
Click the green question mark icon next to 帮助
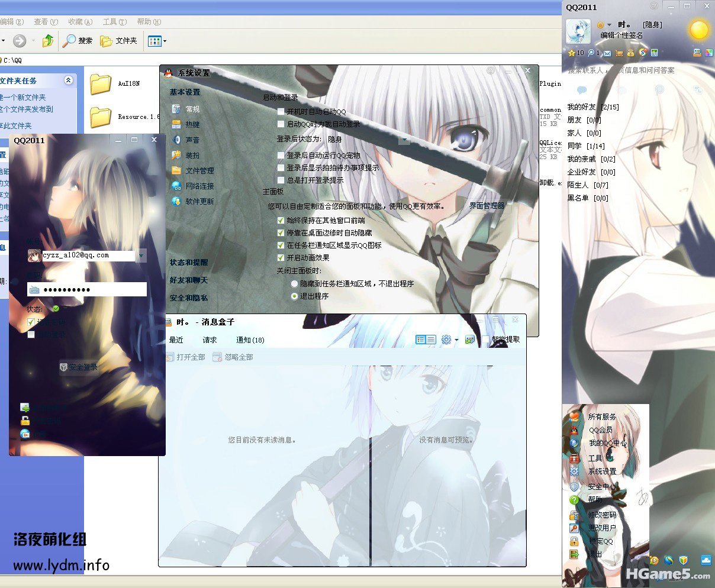(574, 500)
